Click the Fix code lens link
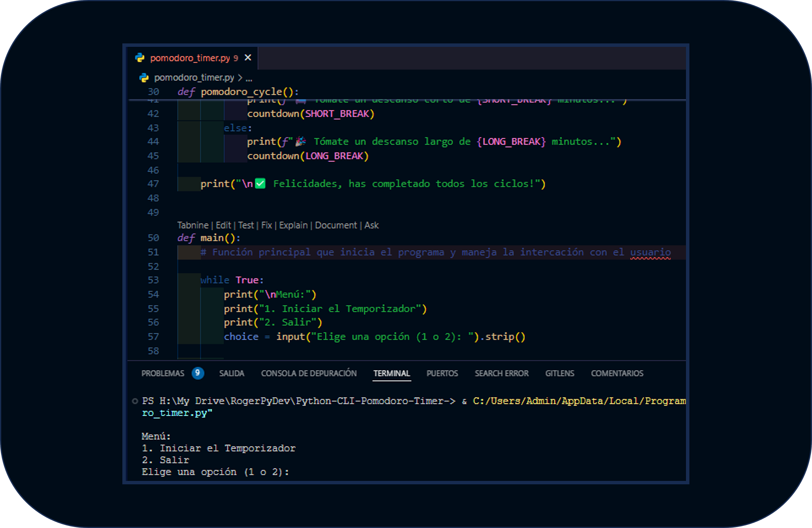This screenshot has width=812, height=528. point(266,225)
